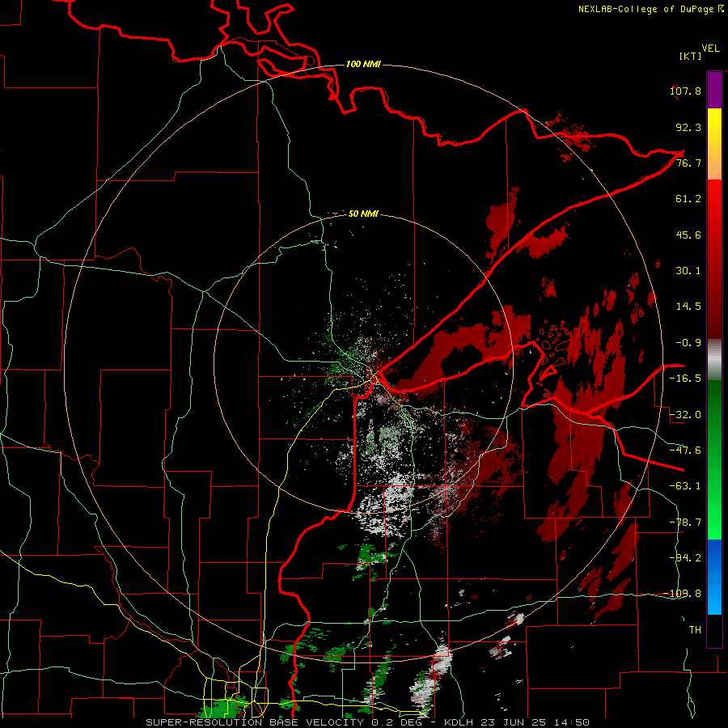Click the -16.5 velocity scale value
Screen dimensions: 728x728
(x=685, y=378)
